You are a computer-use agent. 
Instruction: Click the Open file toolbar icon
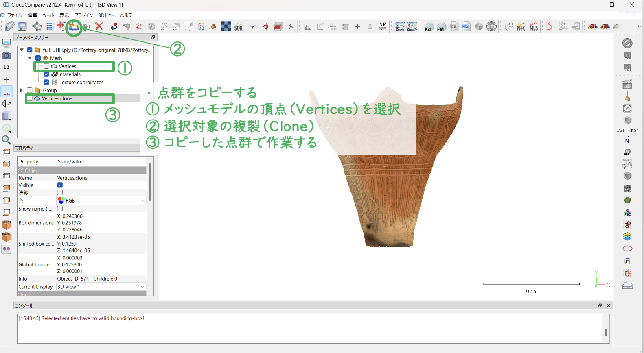(9, 26)
